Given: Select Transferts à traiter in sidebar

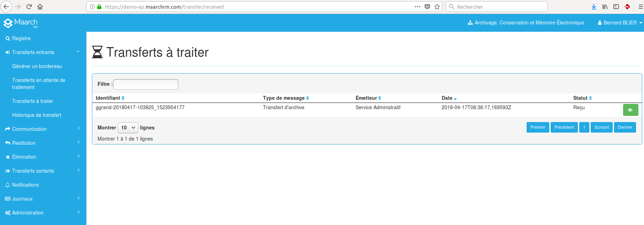Looking at the screenshot, I should pos(33,101).
